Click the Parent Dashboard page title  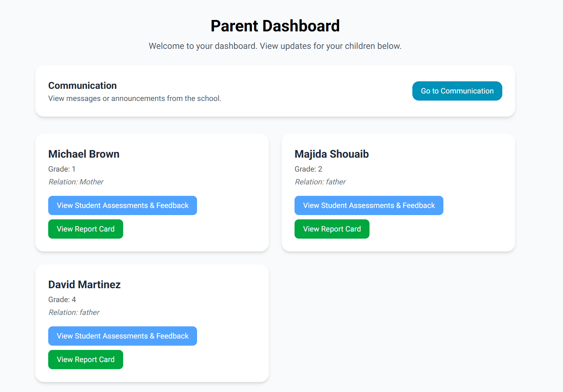point(275,26)
